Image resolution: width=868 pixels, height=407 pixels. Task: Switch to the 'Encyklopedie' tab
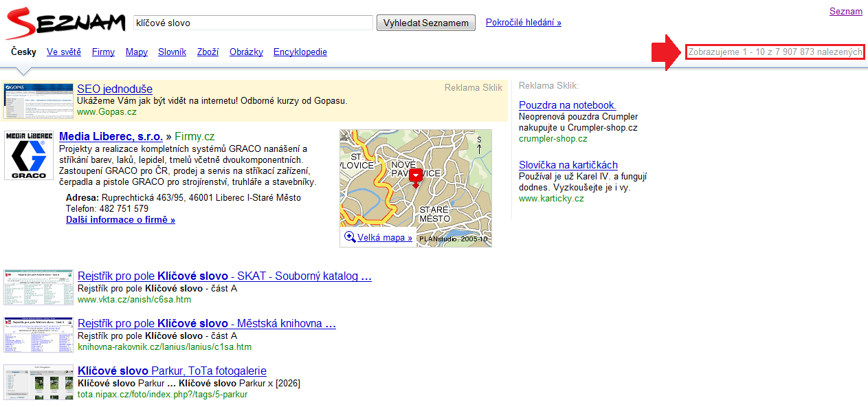click(300, 52)
